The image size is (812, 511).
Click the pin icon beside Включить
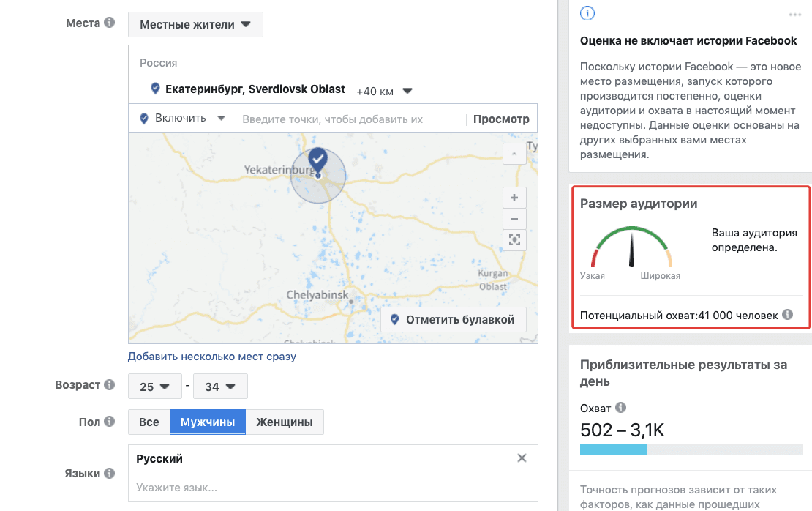[x=145, y=118]
